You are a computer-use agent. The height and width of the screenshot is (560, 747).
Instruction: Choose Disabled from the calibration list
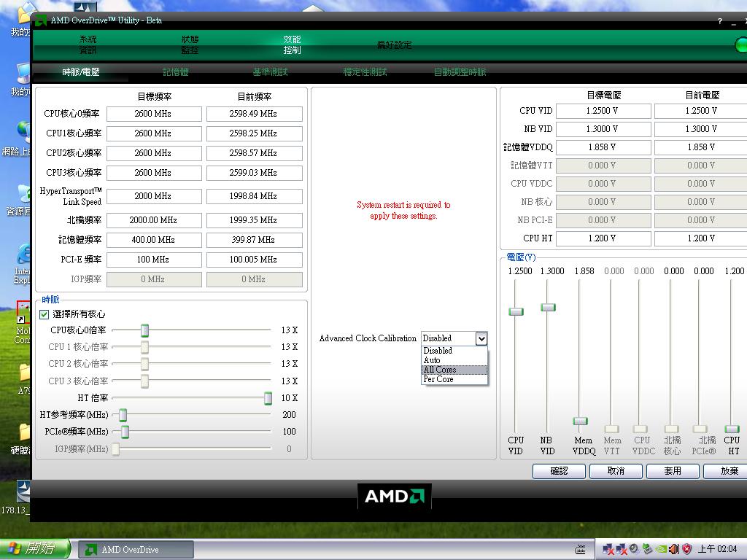coord(454,351)
